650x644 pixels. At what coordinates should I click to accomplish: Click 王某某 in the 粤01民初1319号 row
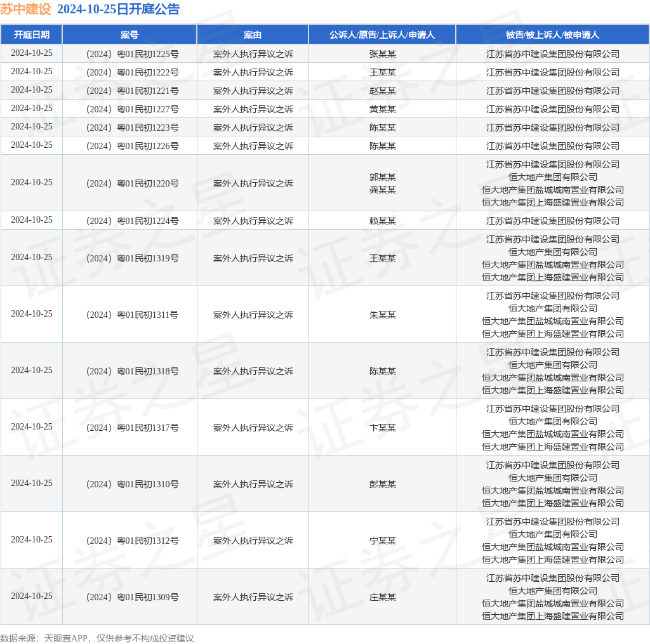click(x=383, y=258)
